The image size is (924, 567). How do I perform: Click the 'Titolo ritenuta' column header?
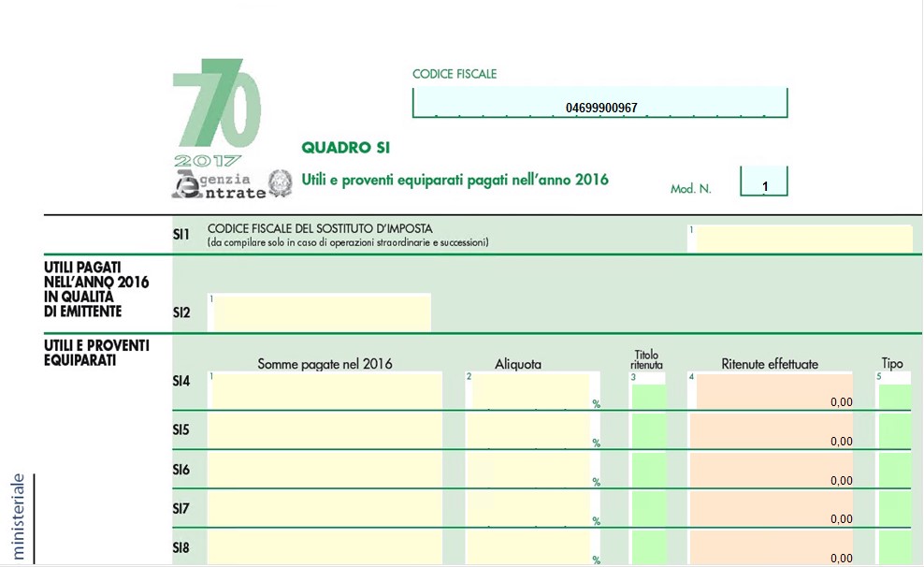(x=646, y=359)
